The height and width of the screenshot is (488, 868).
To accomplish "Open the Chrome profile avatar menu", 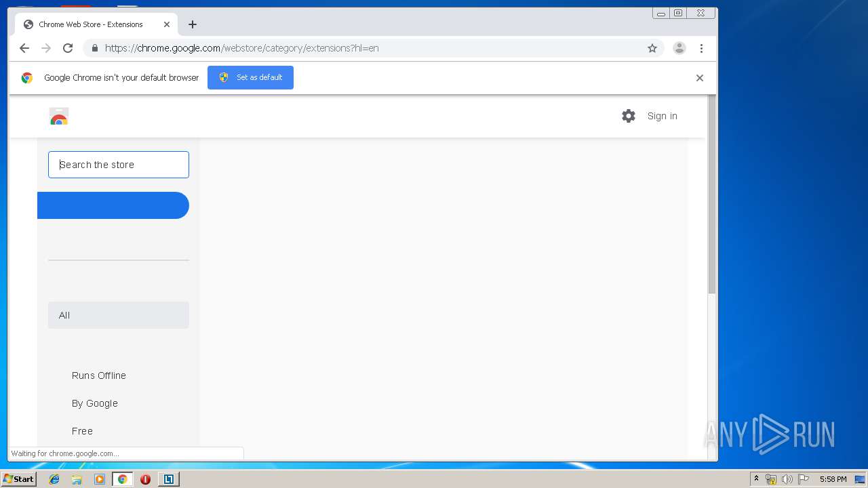I will 679,48.
